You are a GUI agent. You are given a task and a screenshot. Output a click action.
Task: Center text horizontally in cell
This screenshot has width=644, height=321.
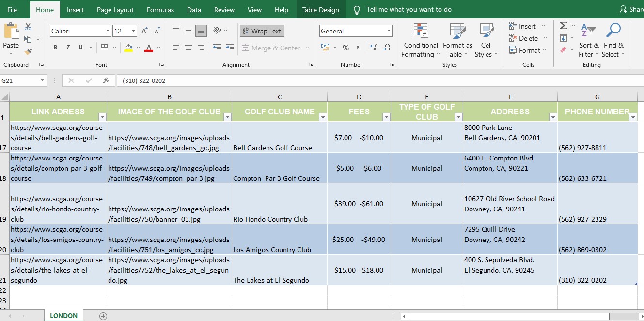188,48
